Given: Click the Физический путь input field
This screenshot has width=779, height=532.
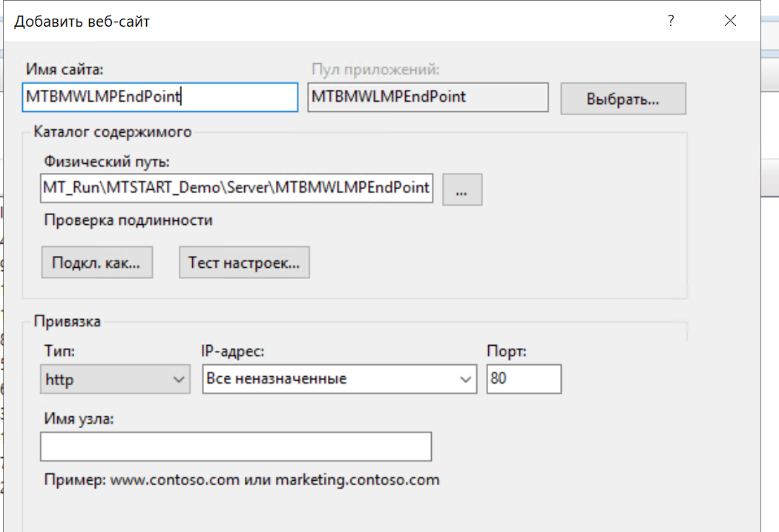Looking at the screenshot, I should point(237,188).
